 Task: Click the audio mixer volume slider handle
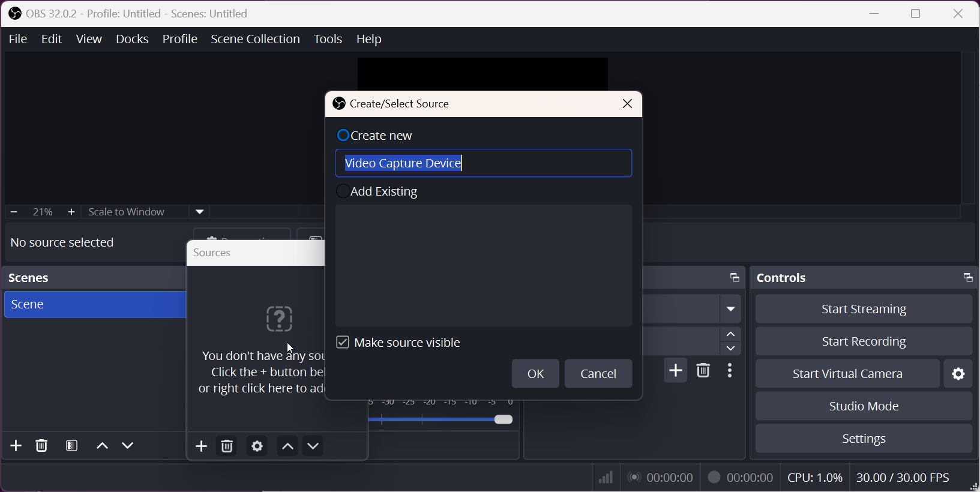(x=504, y=419)
